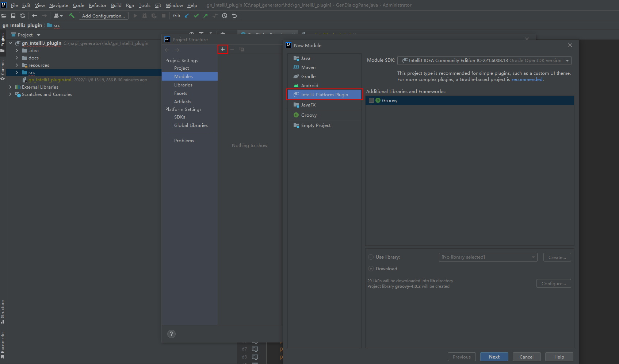
Task: Click the Next button
Action: click(x=494, y=357)
